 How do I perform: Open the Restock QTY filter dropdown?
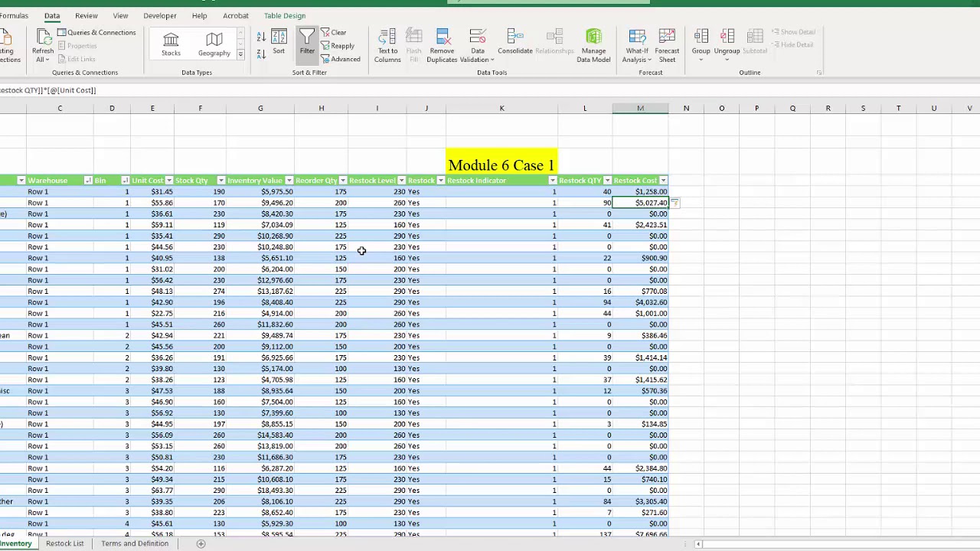(607, 181)
